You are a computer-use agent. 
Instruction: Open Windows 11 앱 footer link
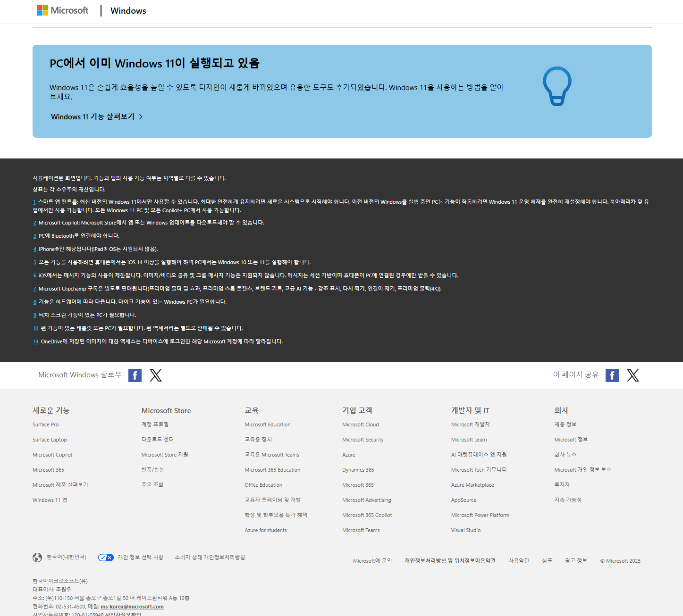[x=50, y=500]
